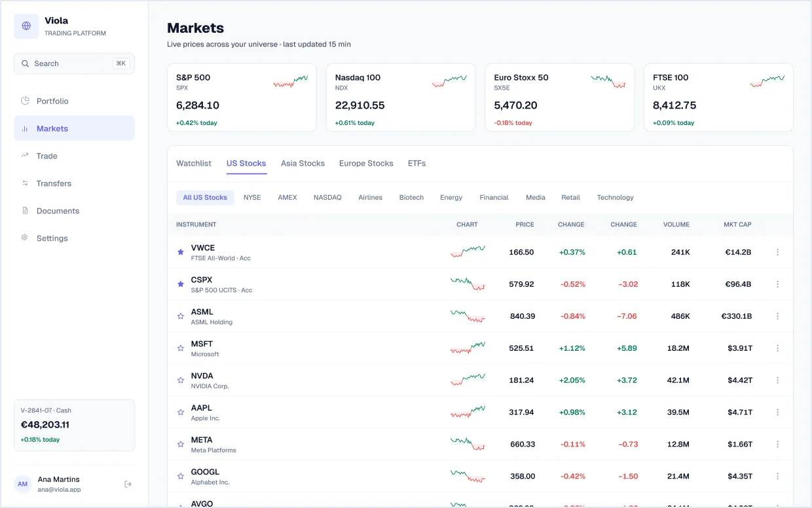Image resolution: width=812 pixels, height=508 pixels.
Task: Star GOOGL to add to watchlist
Action: 181,477
